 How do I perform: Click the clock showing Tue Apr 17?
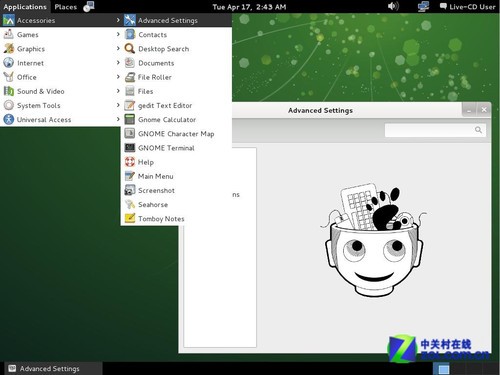[249, 7]
